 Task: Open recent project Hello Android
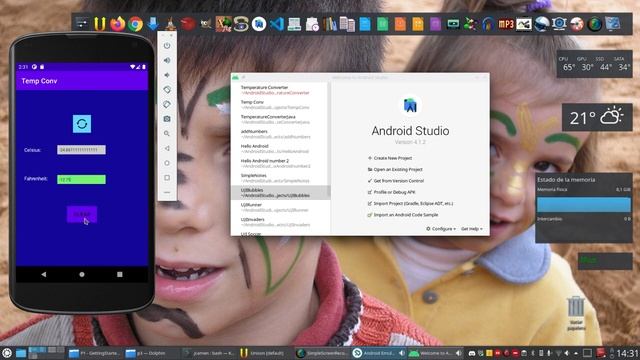[280, 149]
